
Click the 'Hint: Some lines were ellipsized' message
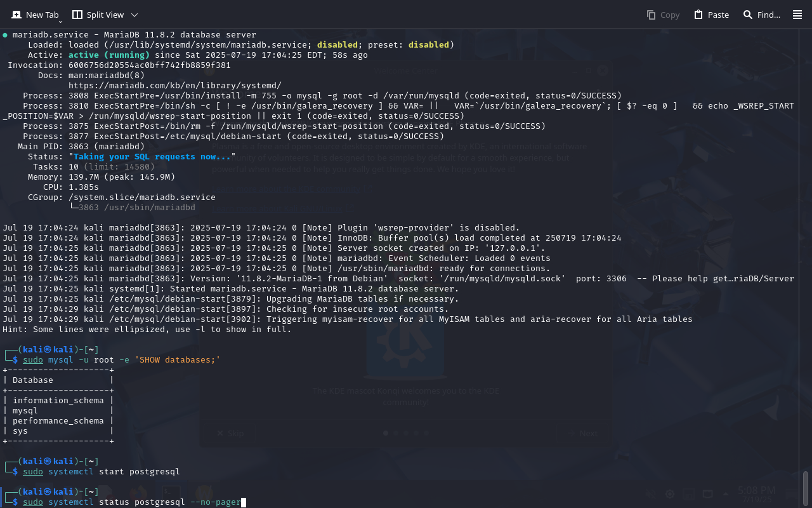pos(147,330)
